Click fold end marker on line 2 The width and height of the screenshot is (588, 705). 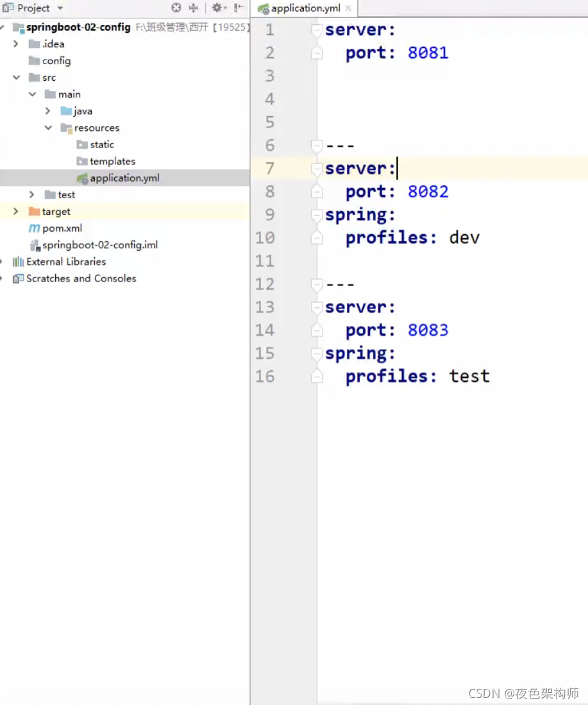317,53
